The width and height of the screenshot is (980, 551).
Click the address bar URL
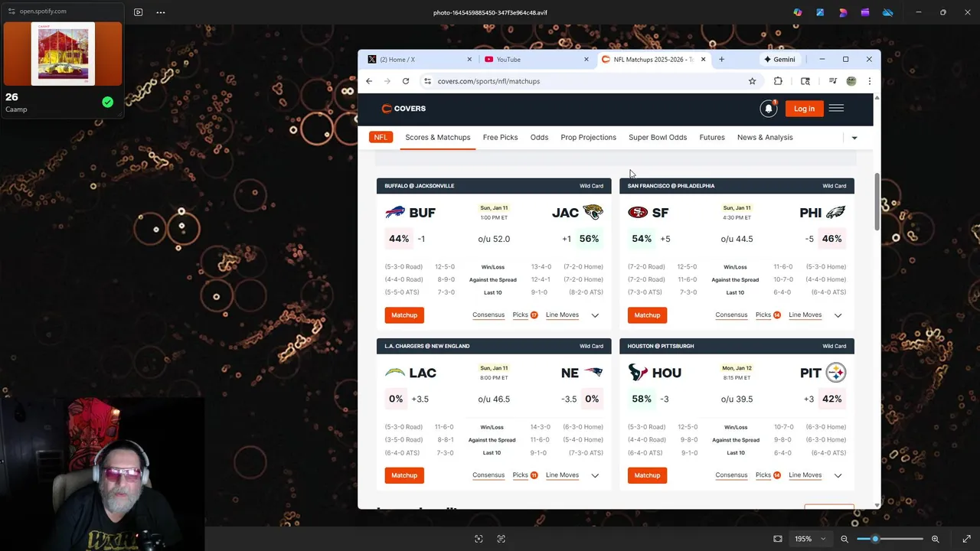[488, 81]
